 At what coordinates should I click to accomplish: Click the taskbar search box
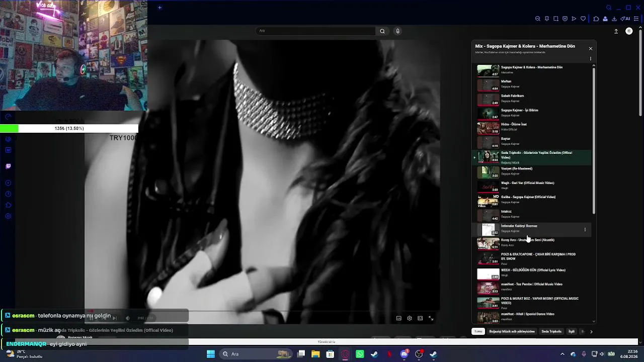(256, 354)
